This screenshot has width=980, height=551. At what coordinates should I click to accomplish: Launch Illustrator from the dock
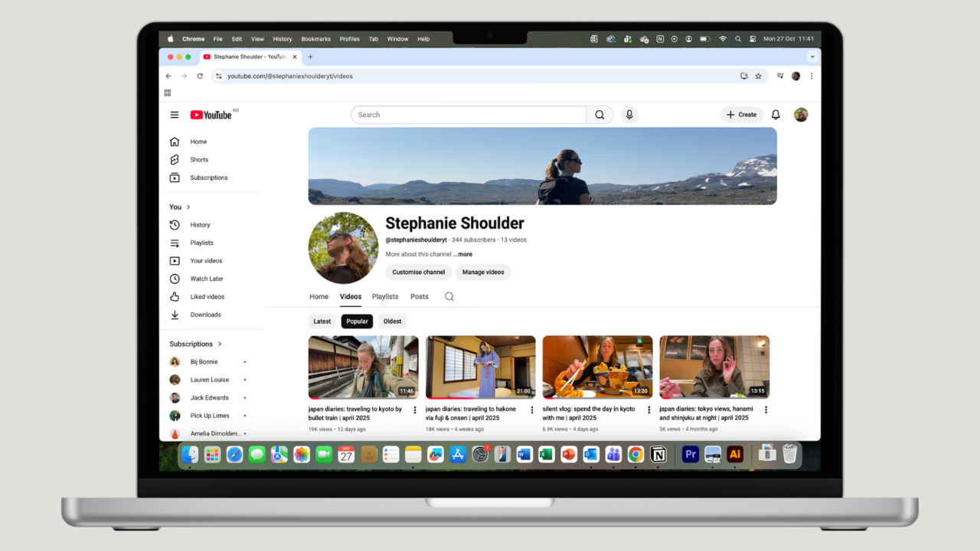735,455
